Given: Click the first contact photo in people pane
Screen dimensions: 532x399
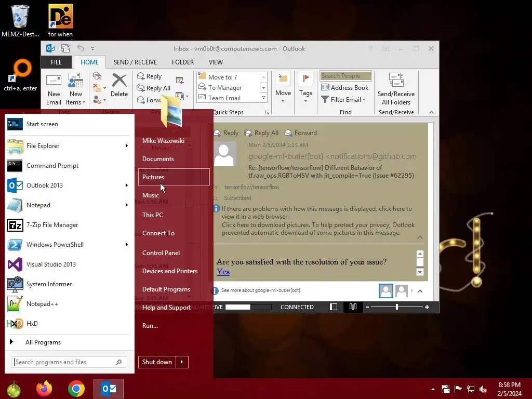Looking at the screenshot, I should click(386, 291).
